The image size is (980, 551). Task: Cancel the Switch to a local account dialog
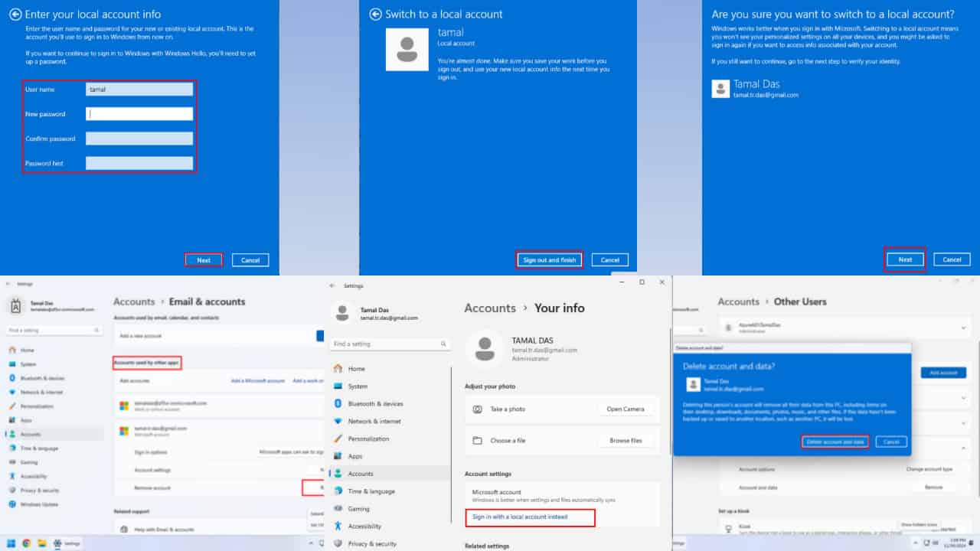(x=610, y=260)
